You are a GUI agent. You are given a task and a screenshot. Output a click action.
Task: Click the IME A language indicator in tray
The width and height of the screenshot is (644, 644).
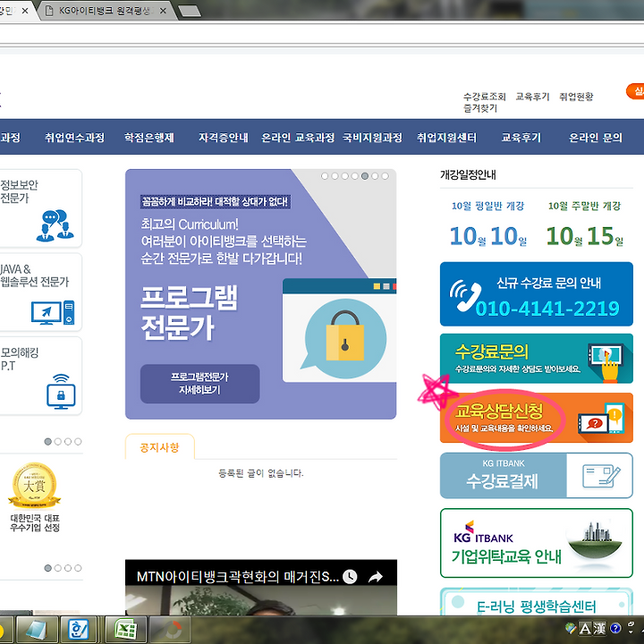(x=585, y=628)
